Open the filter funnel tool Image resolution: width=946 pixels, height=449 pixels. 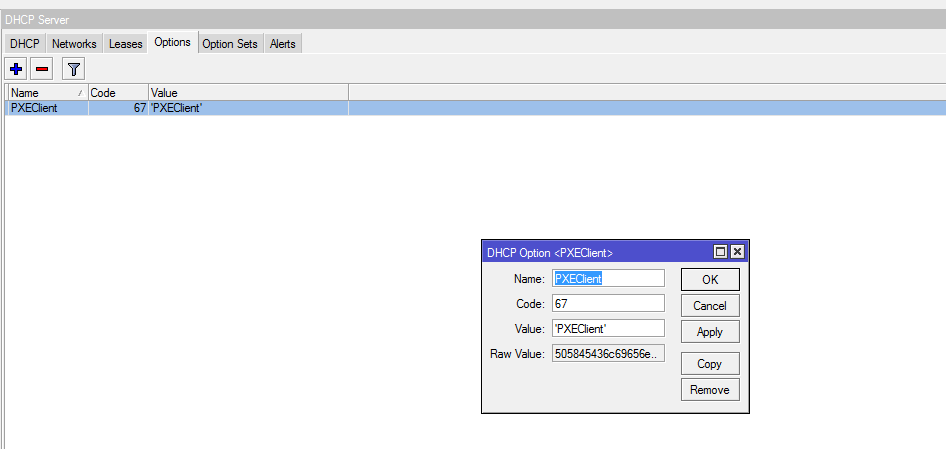click(74, 69)
